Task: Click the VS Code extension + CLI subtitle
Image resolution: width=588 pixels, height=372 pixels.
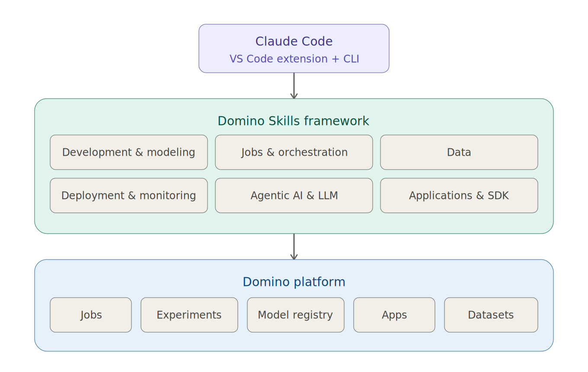Action: (x=294, y=59)
